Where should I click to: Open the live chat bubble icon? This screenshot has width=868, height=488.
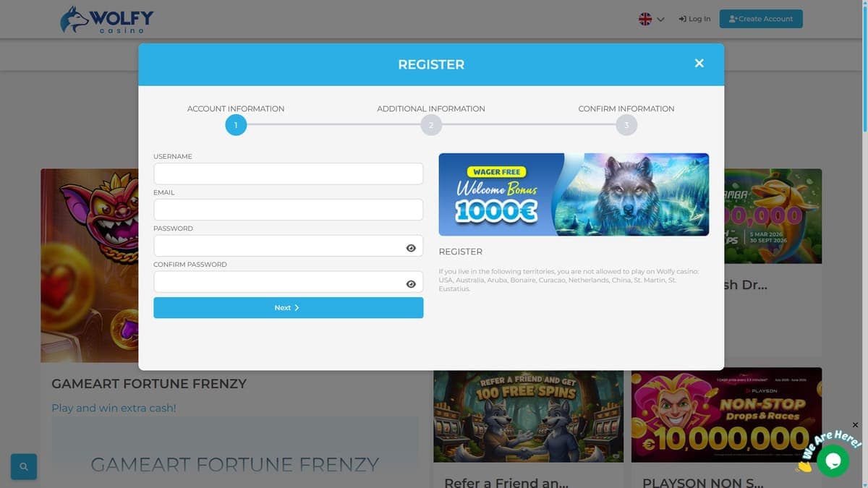833,461
